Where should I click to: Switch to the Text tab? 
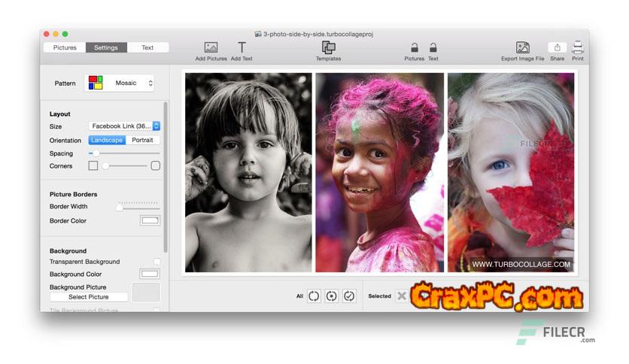[x=147, y=47]
